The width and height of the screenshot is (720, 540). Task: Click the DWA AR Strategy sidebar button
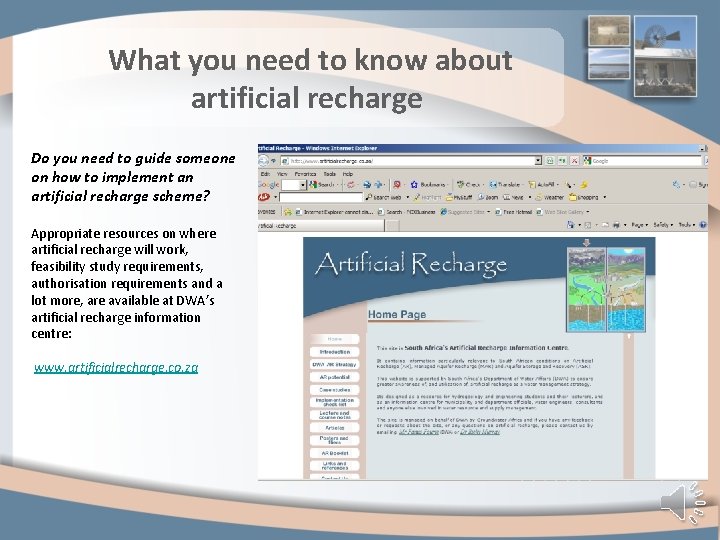coord(335,365)
